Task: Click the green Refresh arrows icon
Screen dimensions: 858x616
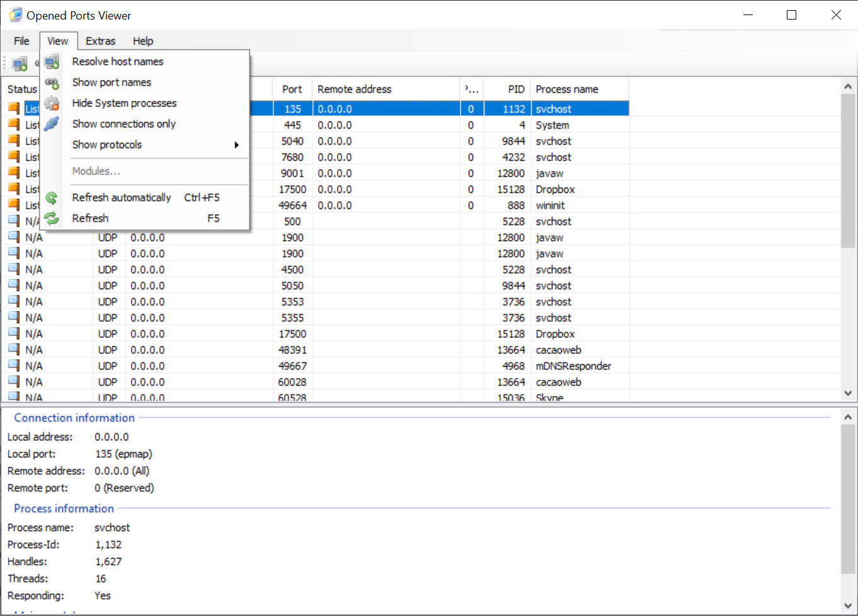Action: [52, 219]
